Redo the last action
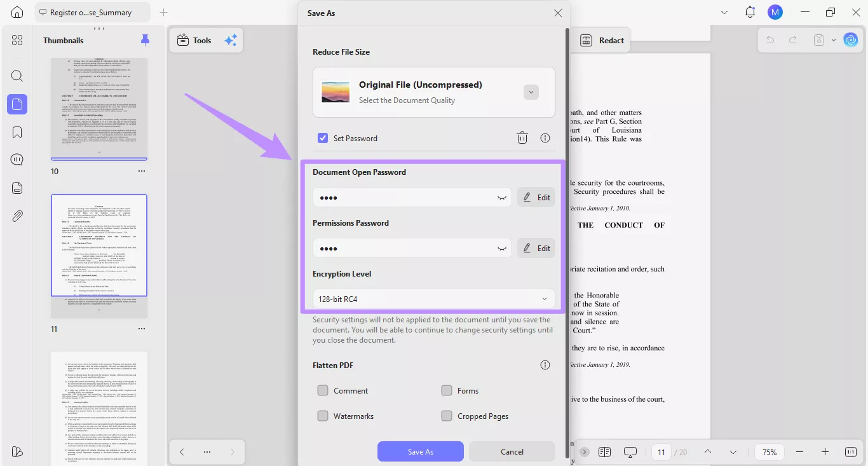This screenshot has height=466, width=868. click(x=793, y=40)
